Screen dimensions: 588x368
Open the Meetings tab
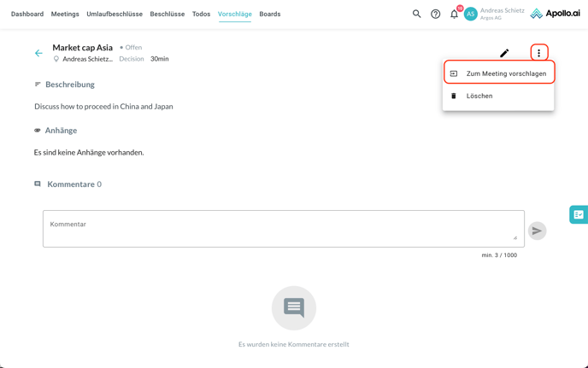pyautogui.click(x=65, y=14)
